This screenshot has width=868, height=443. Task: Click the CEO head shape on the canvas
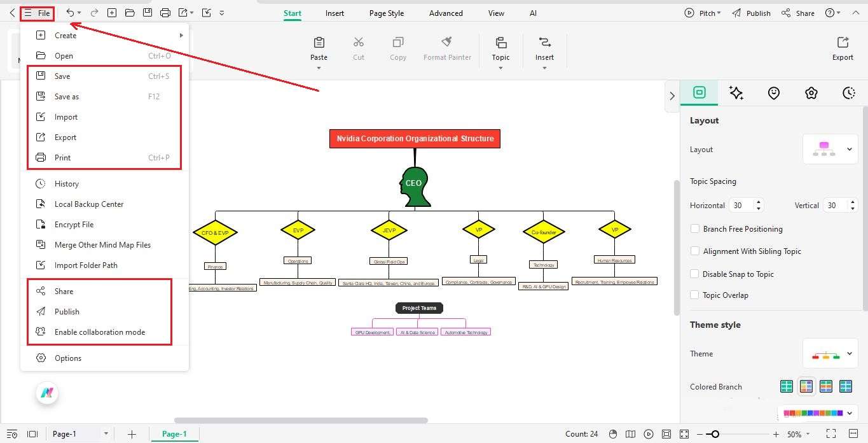click(x=415, y=186)
